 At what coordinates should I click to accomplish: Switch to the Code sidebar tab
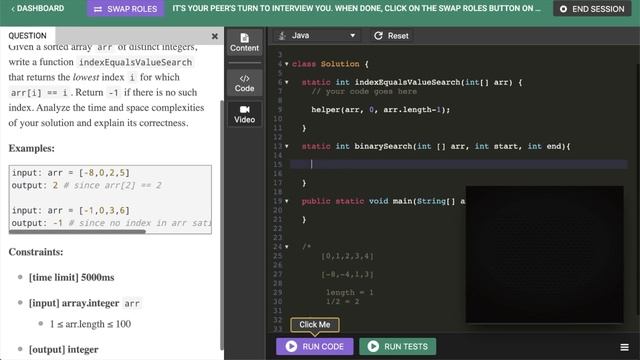[244, 83]
